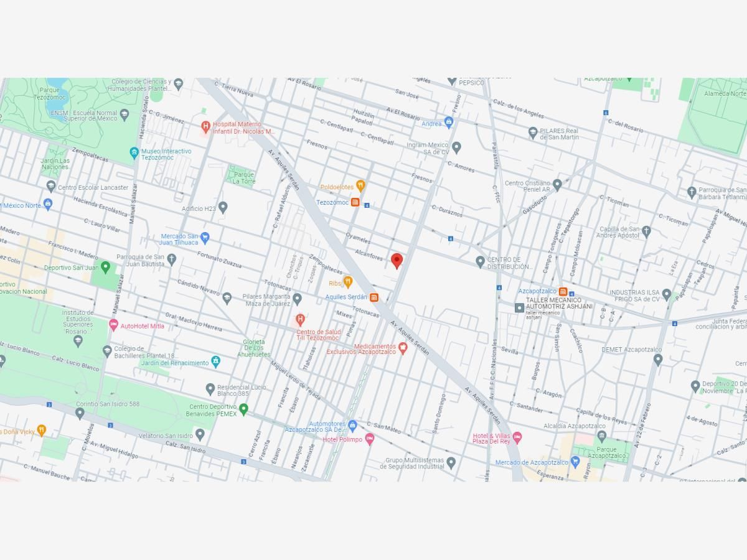The height and width of the screenshot is (560, 747).
Task: Open the Poldoelotes restaurant marker
Action: 360,186
